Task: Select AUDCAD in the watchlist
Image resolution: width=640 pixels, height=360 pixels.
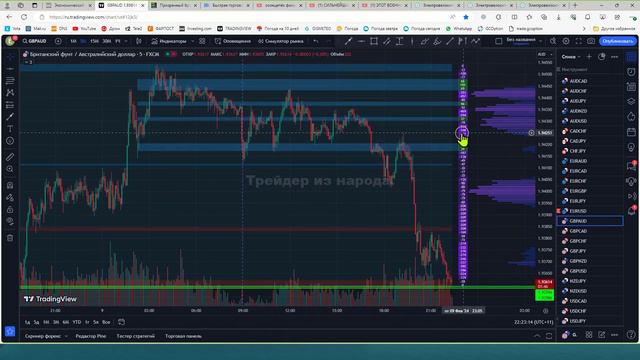Action: [x=590, y=81]
